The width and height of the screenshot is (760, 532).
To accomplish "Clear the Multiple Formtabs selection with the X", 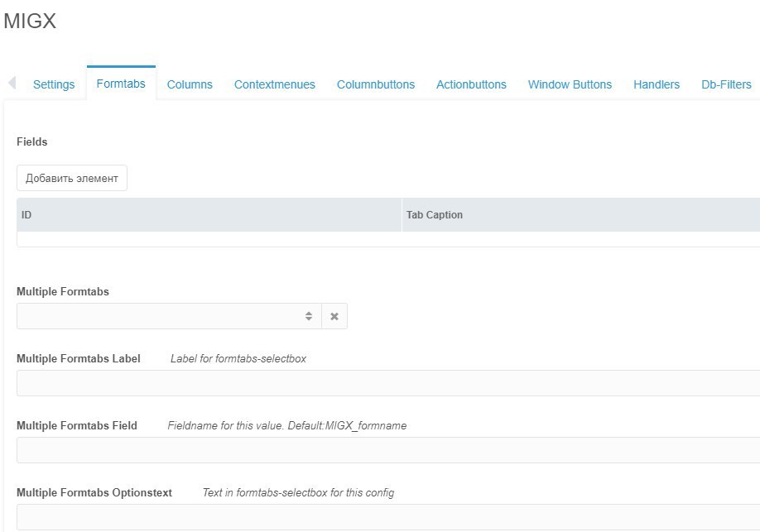I will click(x=334, y=316).
